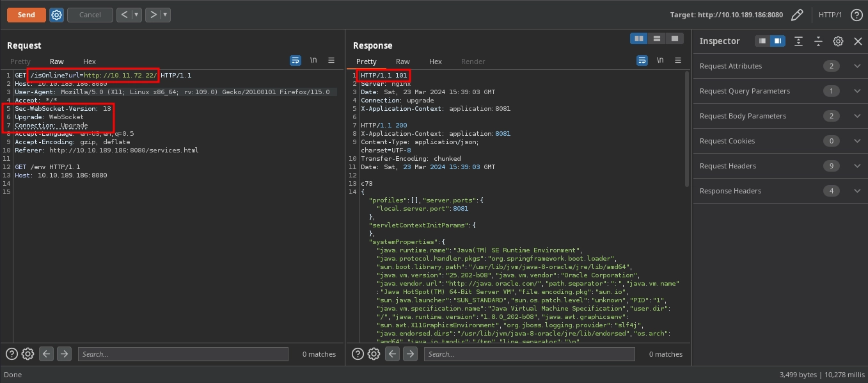Open the Render tab in the Response panel
This screenshot has width=868, height=383.
(473, 61)
